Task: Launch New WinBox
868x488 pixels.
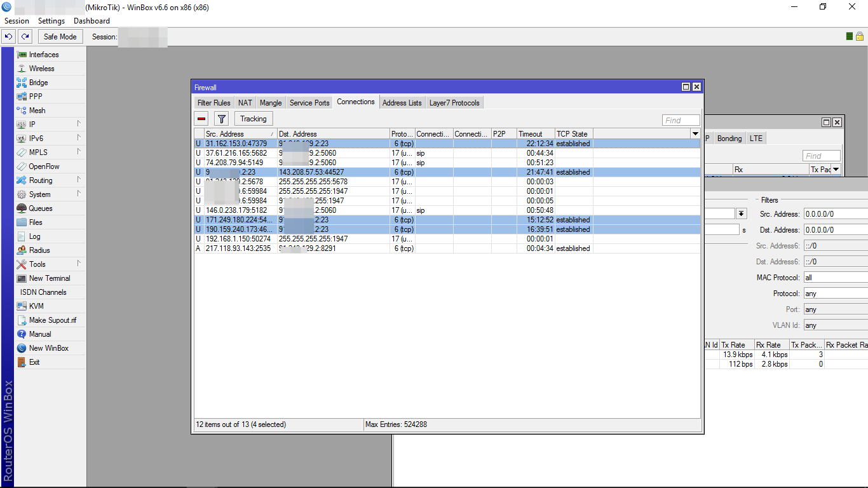Action: coord(50,348)
